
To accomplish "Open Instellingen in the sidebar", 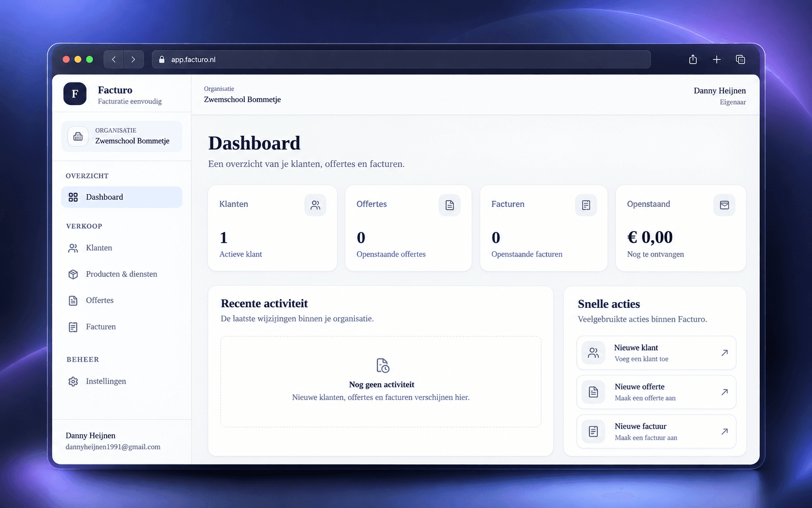I will 122,382.
